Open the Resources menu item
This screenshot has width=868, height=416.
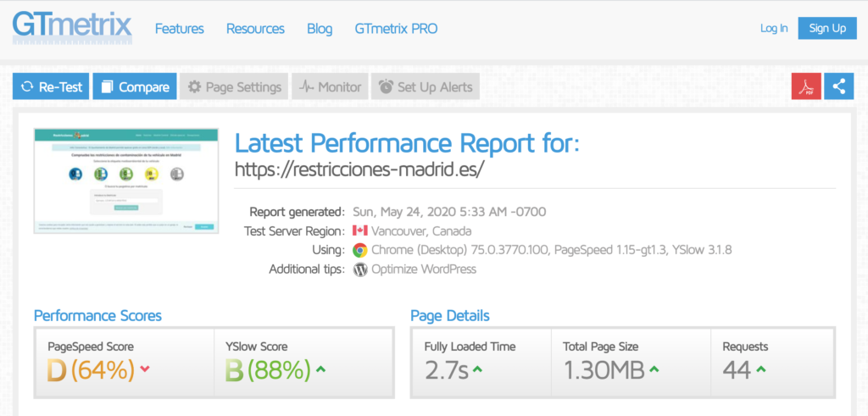[x=255, y=29]
